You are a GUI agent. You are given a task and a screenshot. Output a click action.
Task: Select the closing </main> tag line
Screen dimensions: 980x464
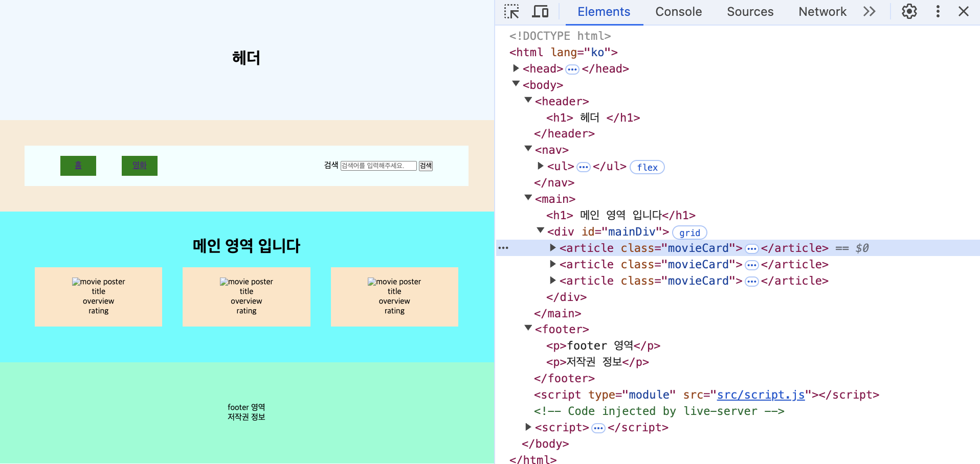click(x=558, y=313)
